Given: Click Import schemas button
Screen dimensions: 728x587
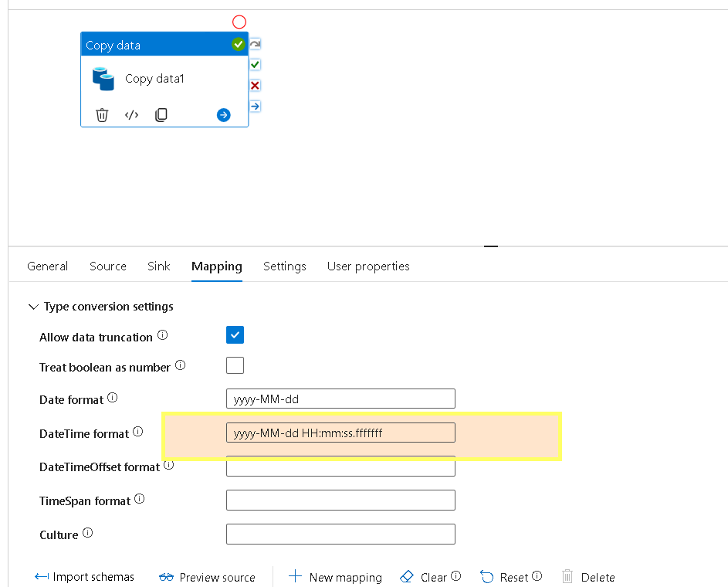Looking at the screenshot, I should pyautogui.click(x=84, y=577).
